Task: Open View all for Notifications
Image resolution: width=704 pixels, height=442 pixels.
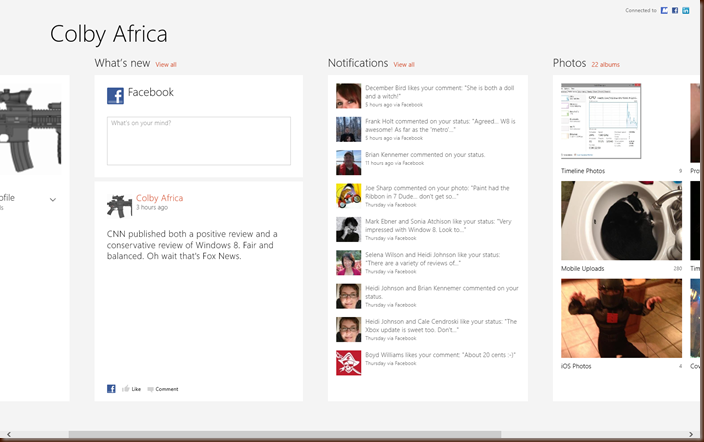Action: [x=404, y=65]
